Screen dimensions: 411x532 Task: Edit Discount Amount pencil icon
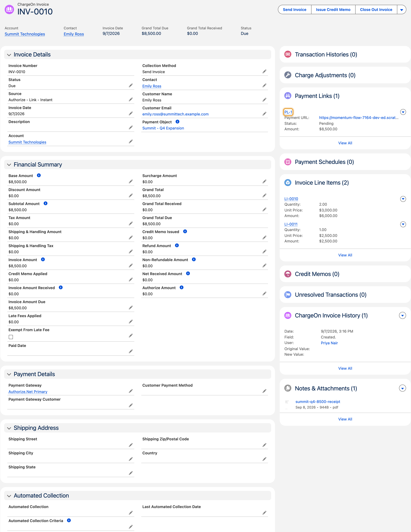(x=131, y=195)
